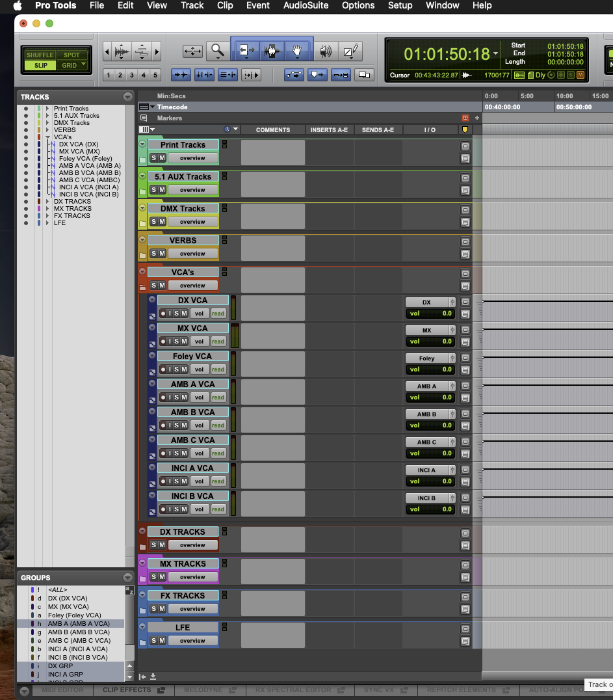Open the GROUPS list popup menu

tap(127, 578)
